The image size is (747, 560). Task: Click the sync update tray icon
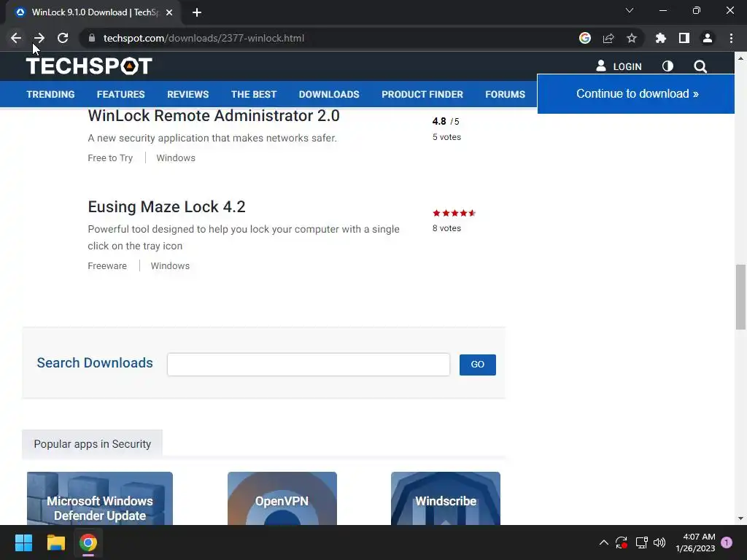tap(622, 542)
